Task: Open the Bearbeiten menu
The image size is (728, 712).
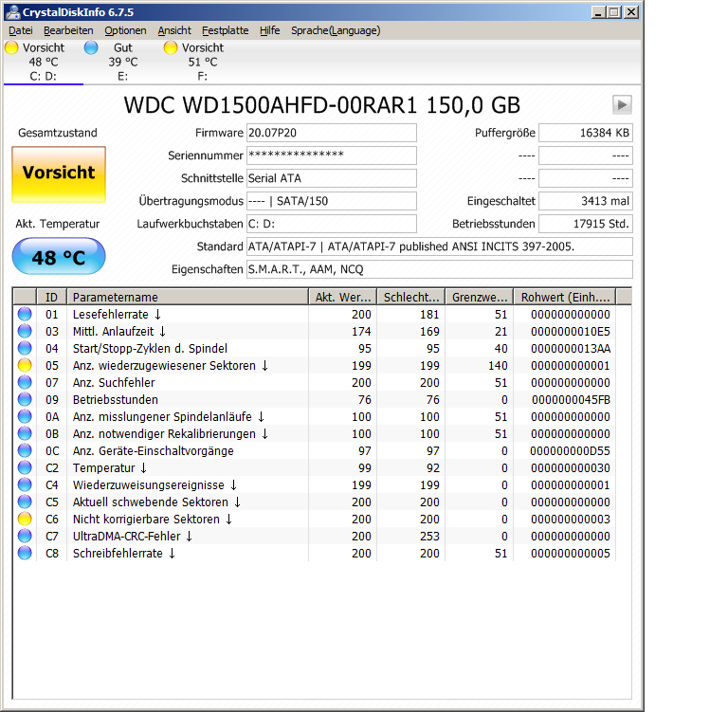Action: point(68,30)
